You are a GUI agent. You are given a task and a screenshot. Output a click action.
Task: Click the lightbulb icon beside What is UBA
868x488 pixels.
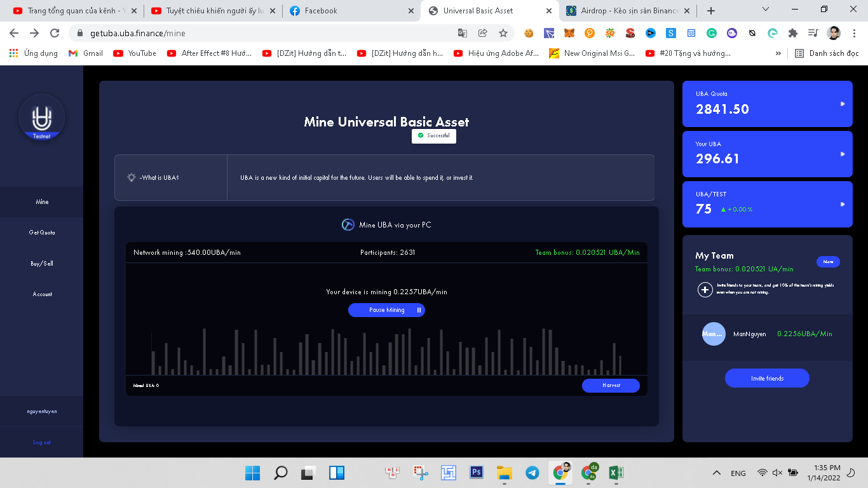[x=131, y=178]
